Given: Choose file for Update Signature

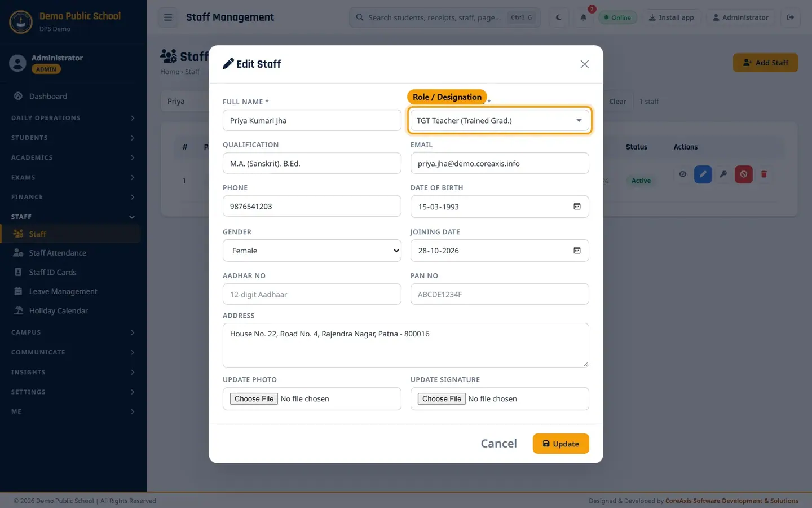Looking at the screenshot, I should [x=442, y=399].
